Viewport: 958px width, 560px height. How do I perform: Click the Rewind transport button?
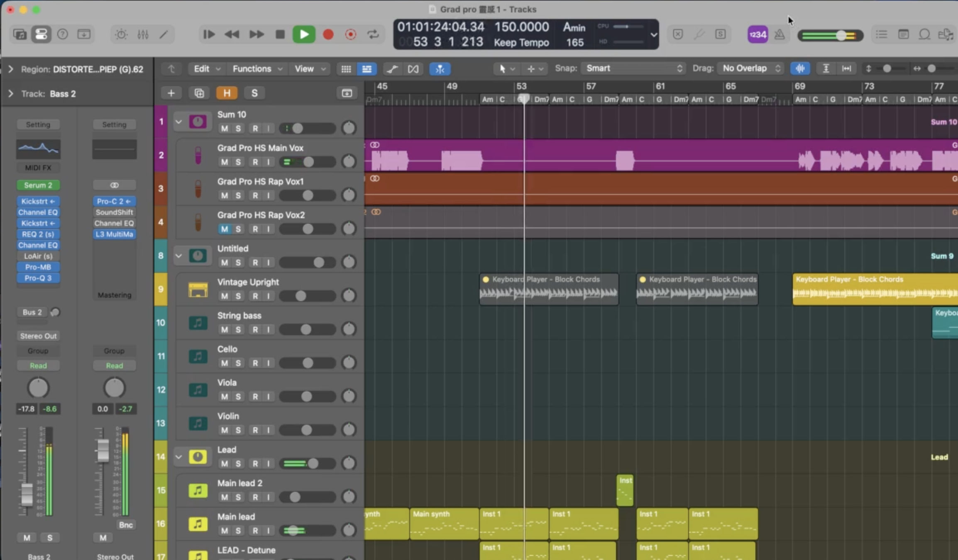coord(232,34)
